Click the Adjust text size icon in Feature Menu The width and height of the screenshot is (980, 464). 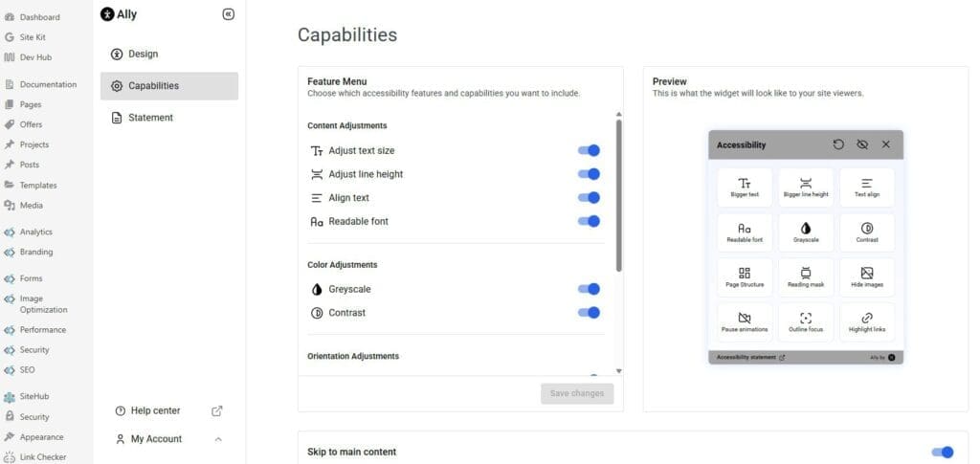(317, 151)
